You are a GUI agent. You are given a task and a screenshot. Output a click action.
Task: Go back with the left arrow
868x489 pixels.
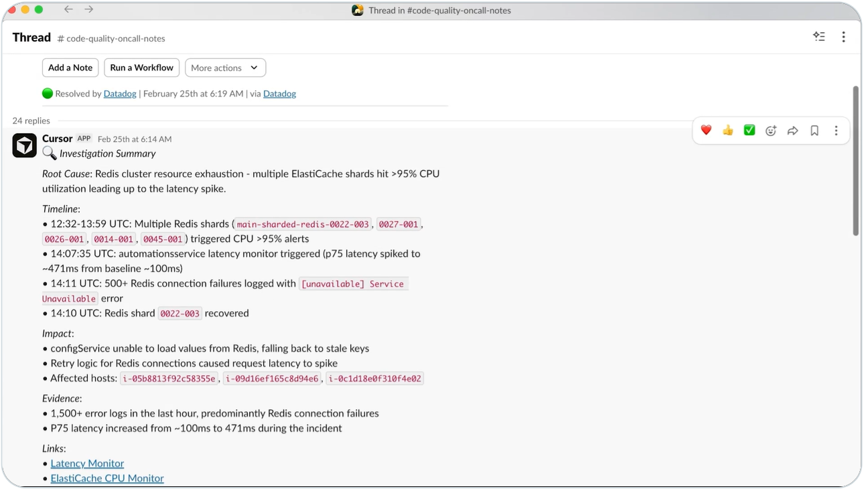pos(68,9)
